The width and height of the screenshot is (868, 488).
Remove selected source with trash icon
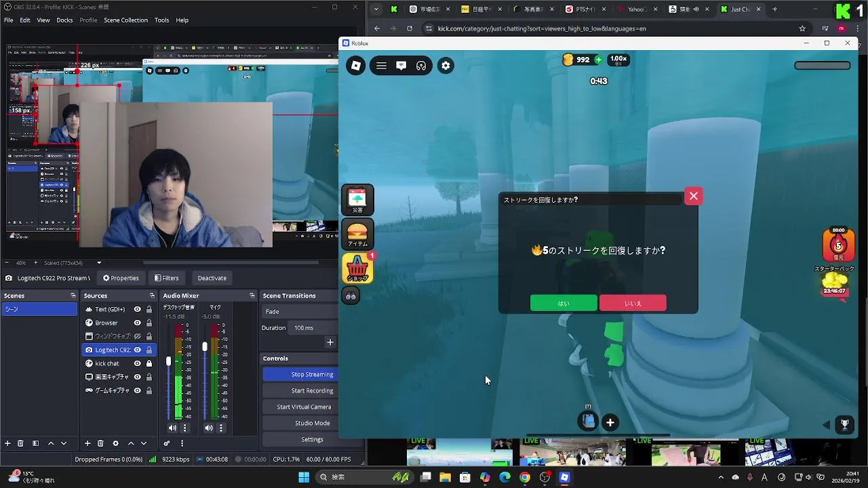[100, 443]
